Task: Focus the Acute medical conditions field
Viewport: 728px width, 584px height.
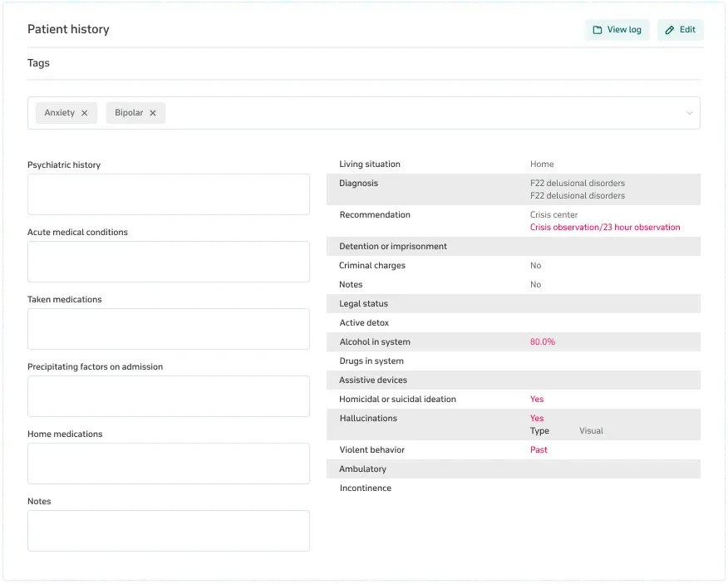Action: click(168, 262)
